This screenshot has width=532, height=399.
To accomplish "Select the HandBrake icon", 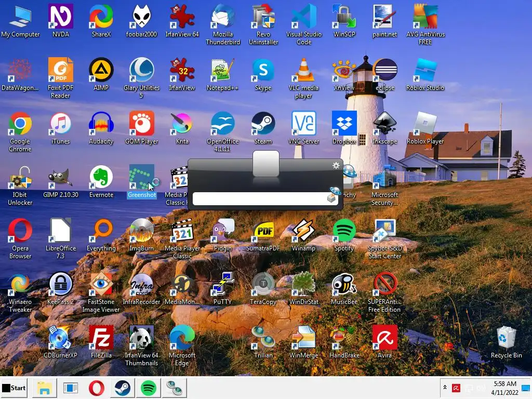I will click(344, 342).
